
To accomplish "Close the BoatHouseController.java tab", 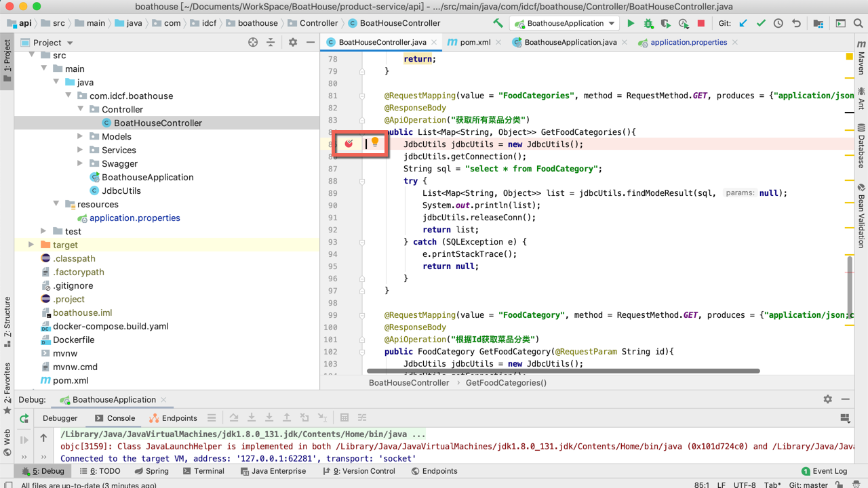I will pos(434,42).
